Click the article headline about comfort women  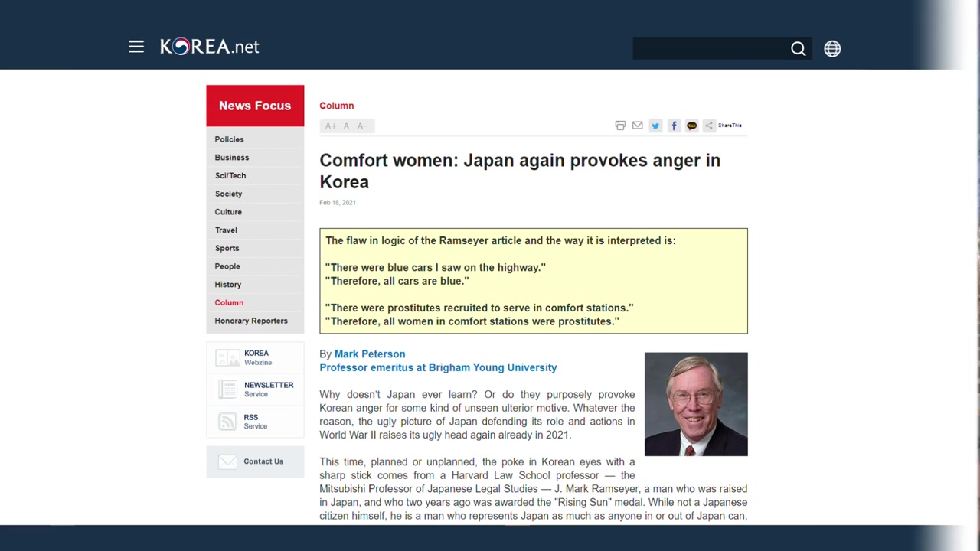520,171
